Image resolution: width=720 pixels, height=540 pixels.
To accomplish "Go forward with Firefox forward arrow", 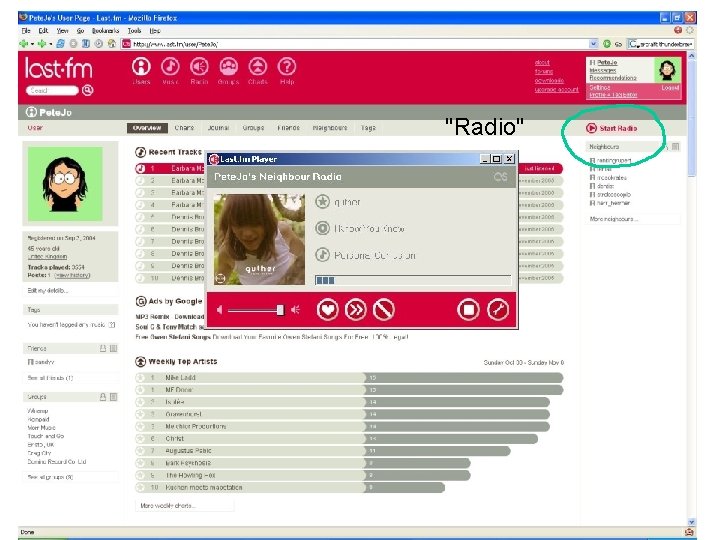I will click(x=42, y=44).
